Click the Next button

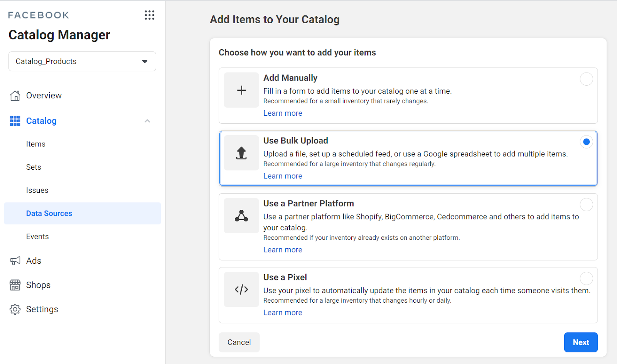pos(580,342)
